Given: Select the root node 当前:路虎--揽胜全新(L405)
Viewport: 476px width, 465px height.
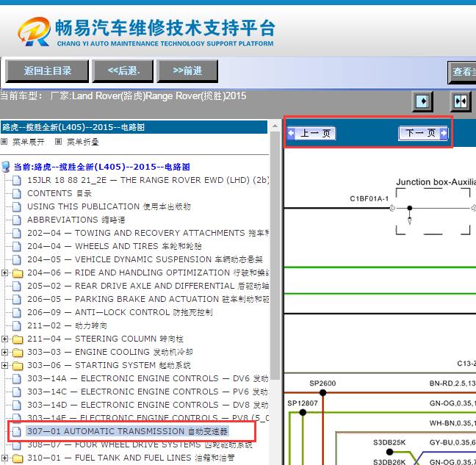Looking at the screenshot, I should click(x=101, y=167).
